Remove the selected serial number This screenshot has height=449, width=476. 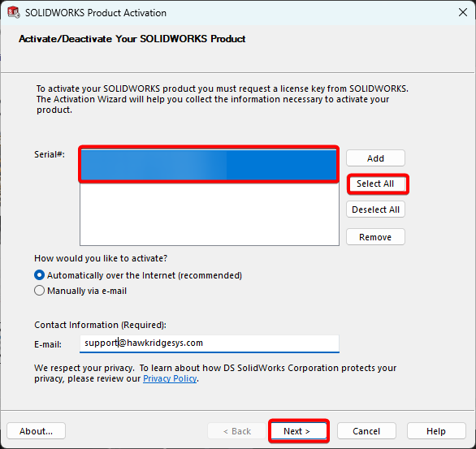375,237
